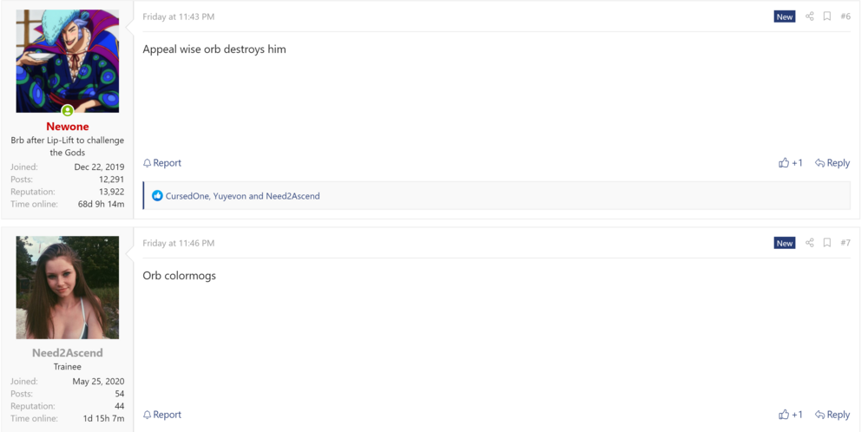Open Need2Ascend's username link
This screenshot has width=868, height=432.
coord(68,353)
